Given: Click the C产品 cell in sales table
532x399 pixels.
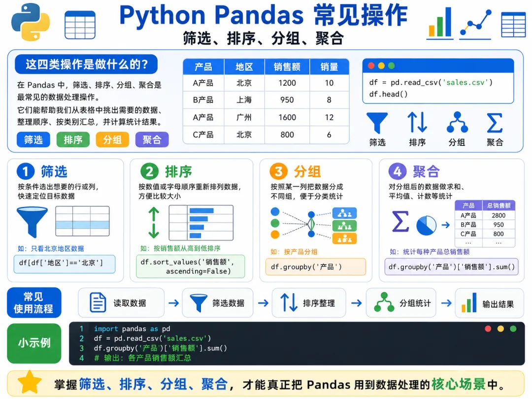Looking at the screenshot, I should (203, 134).
